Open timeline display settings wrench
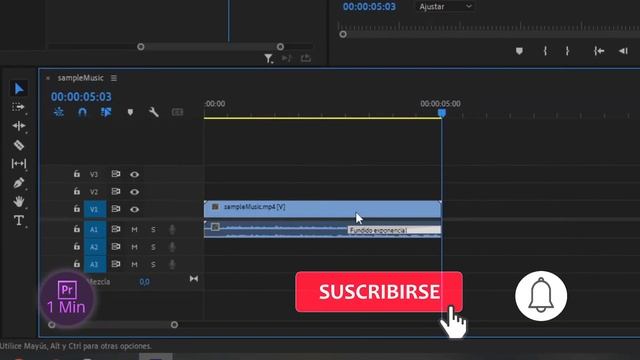Image resolution: width=640 pixels, height=360 pixels. click(154, 112)
